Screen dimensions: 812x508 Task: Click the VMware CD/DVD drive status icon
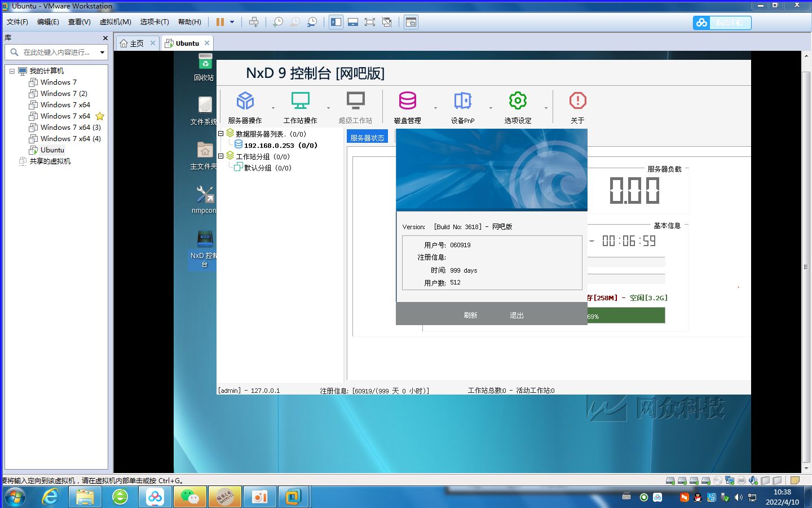(x=718, y=480)
